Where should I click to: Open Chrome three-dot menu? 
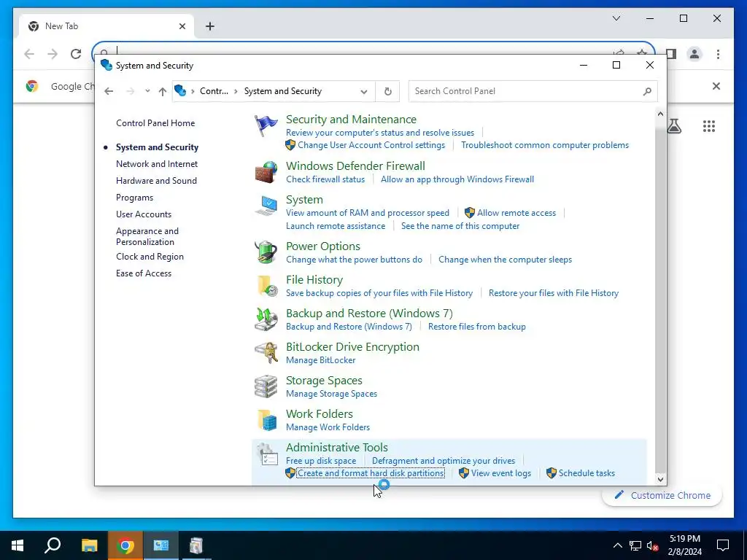[718, 54]
